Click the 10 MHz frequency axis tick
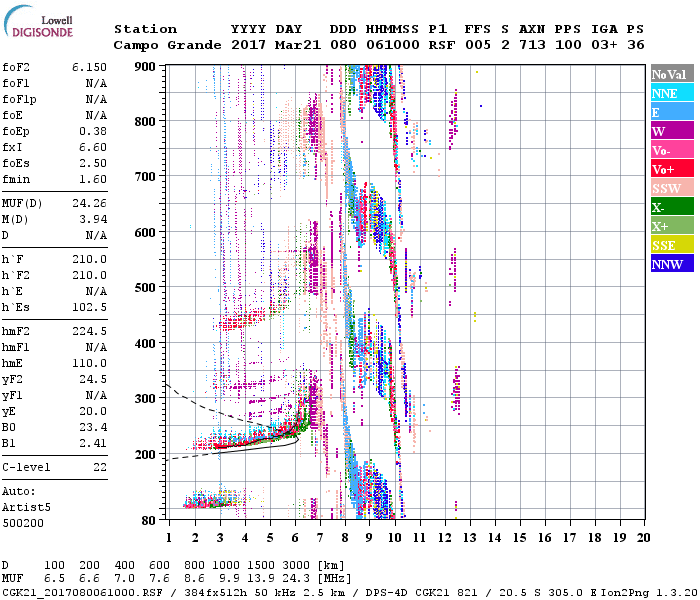The width and height of the screenshot is (700, 600). pyautogui.click(x=395, y=538)
